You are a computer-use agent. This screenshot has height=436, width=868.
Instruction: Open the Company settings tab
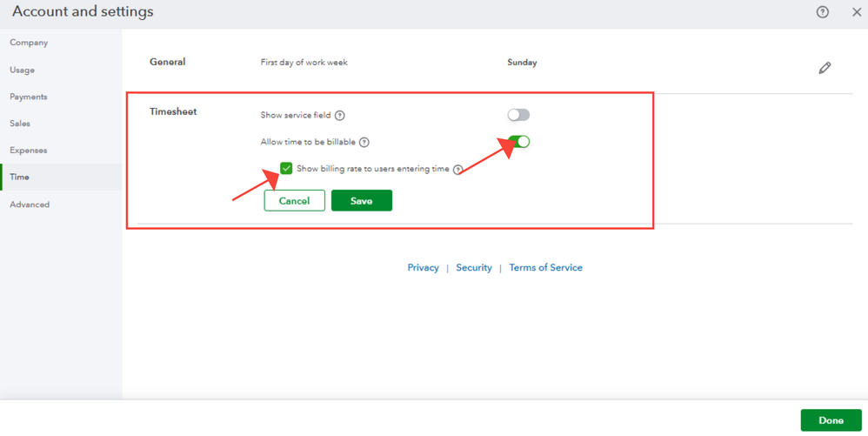click(x=29, y=43)
